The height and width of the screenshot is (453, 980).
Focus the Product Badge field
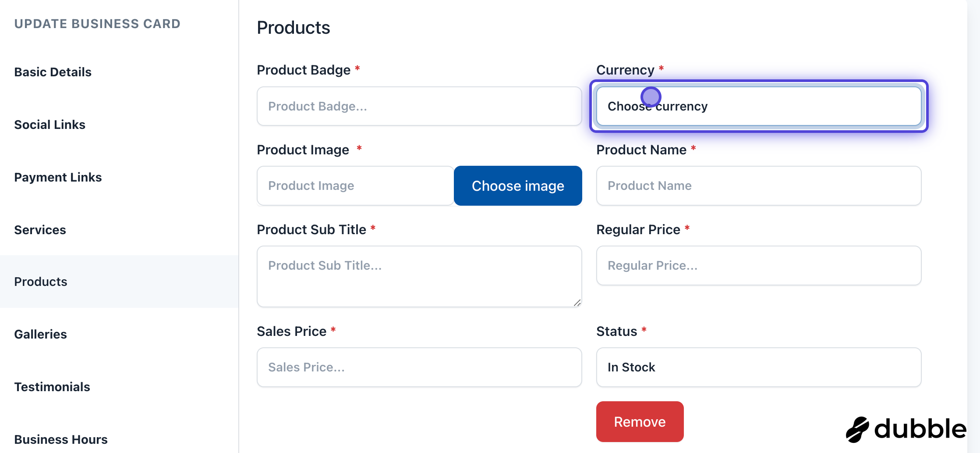419,106
